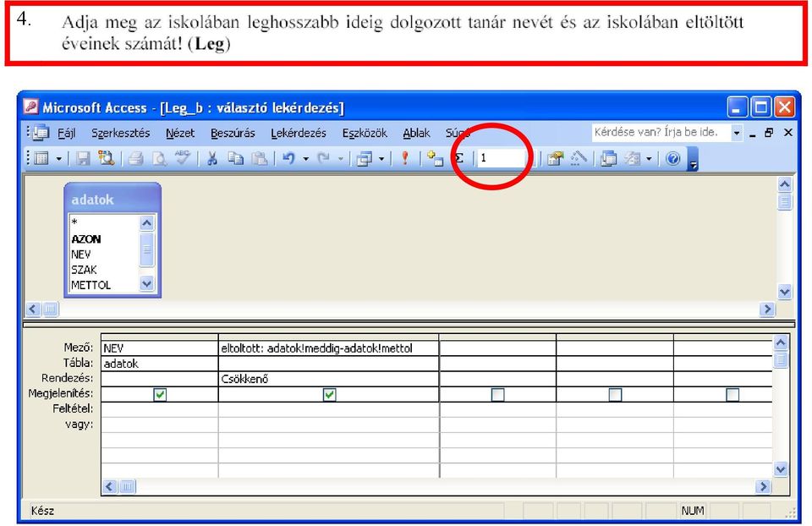This screenshot has width=812, height=526.
Task: Expand the New Object dropdown arrow
Action: [x=649, y=159]
